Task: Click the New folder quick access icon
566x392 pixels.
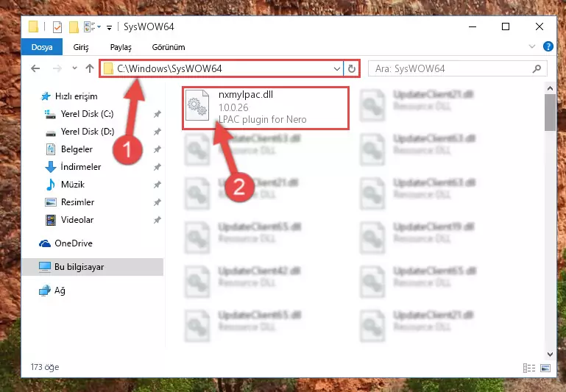Action: [x=74, y=27]
